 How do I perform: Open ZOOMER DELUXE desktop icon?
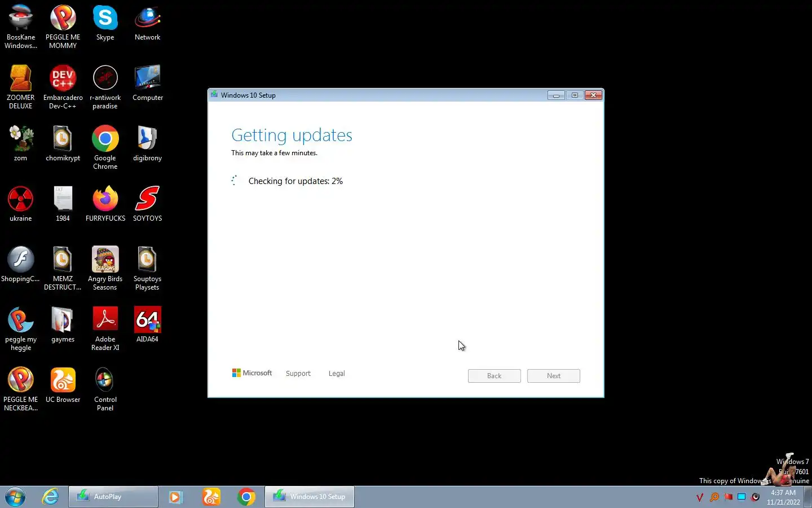point(21,87)
